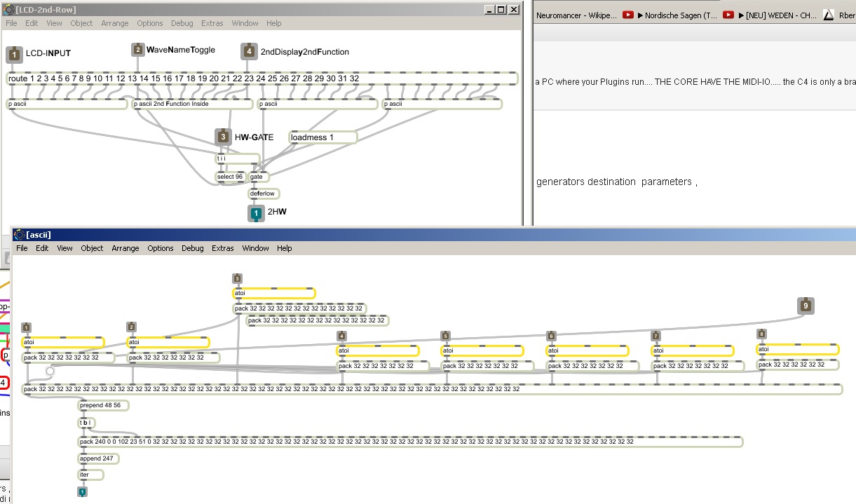856x504 pixels.
Task: Open the Nordische Sagen browser tab
Action: [677, 15]
